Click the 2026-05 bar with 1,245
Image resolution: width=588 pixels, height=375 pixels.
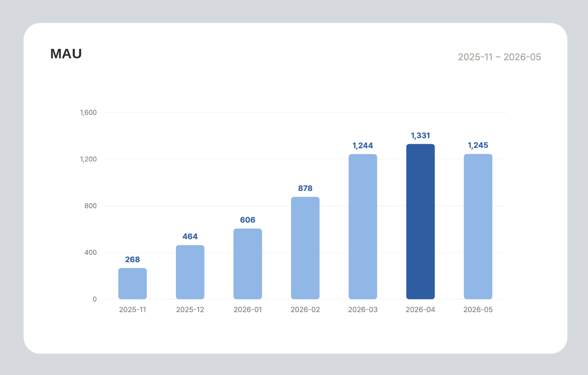pos(478,227)
